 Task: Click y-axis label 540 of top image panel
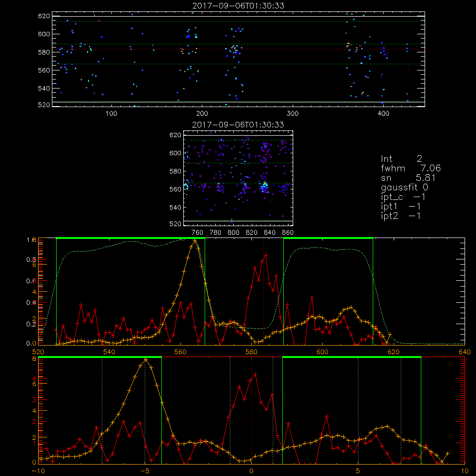point(44,89)
